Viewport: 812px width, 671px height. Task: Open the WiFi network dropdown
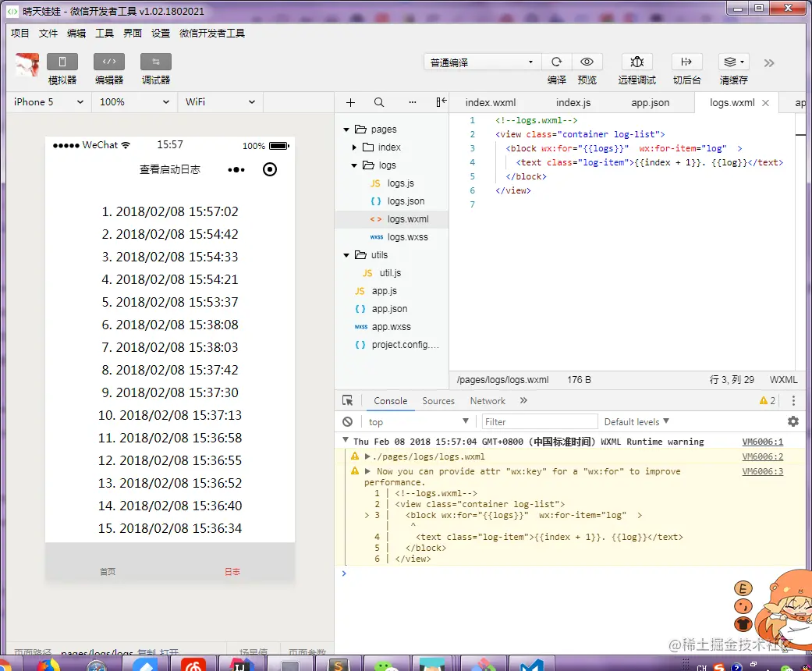(220, 102)
